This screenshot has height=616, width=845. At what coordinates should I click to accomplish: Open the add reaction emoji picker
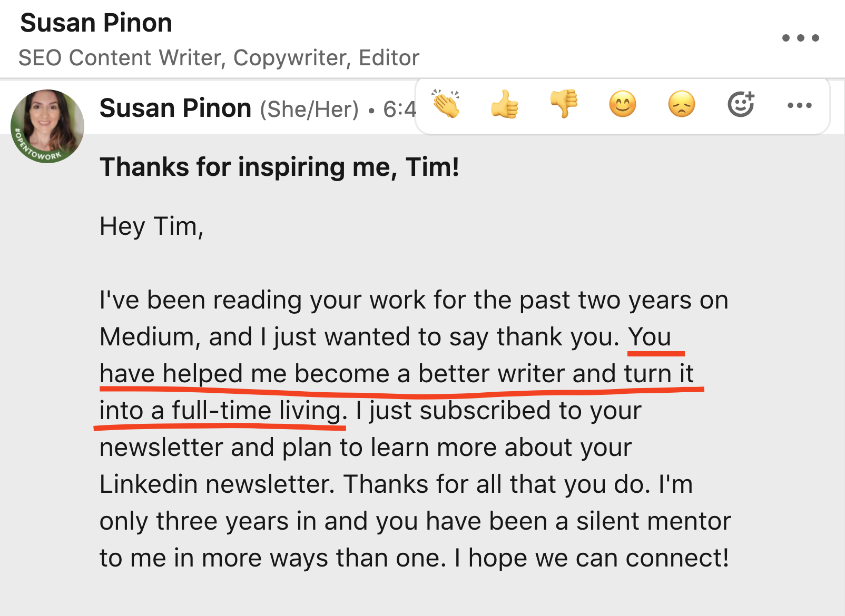741,104
